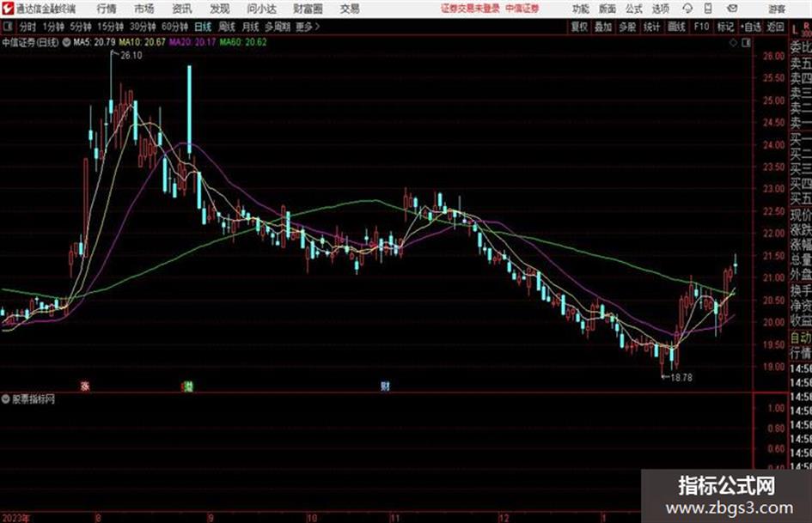The height and width of the screenshot is (523, 812).
Task: Click the 26.10 high price label
Action: click(x=131, y=56)
